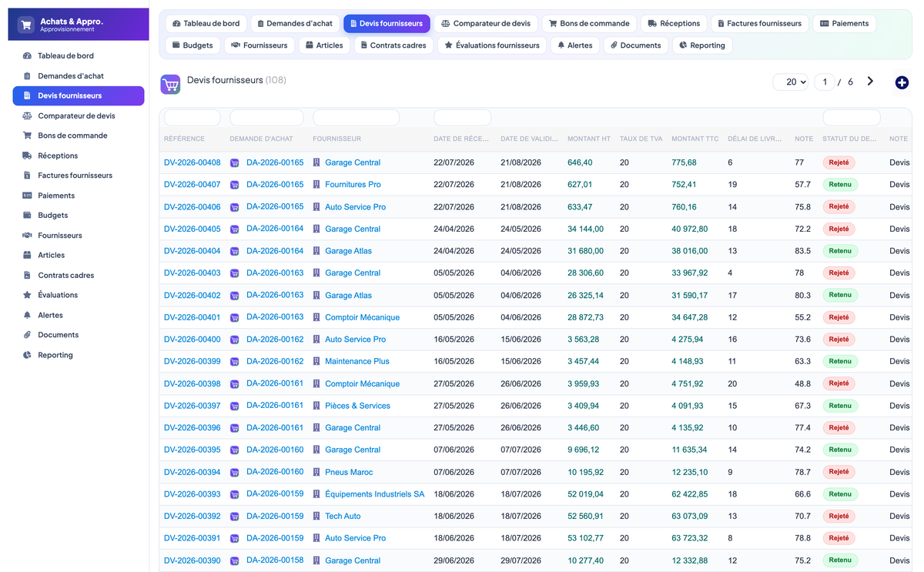Click the money icon beside sidebar Paiements
This screenshot has height=572, width=924.
[28, 196]
